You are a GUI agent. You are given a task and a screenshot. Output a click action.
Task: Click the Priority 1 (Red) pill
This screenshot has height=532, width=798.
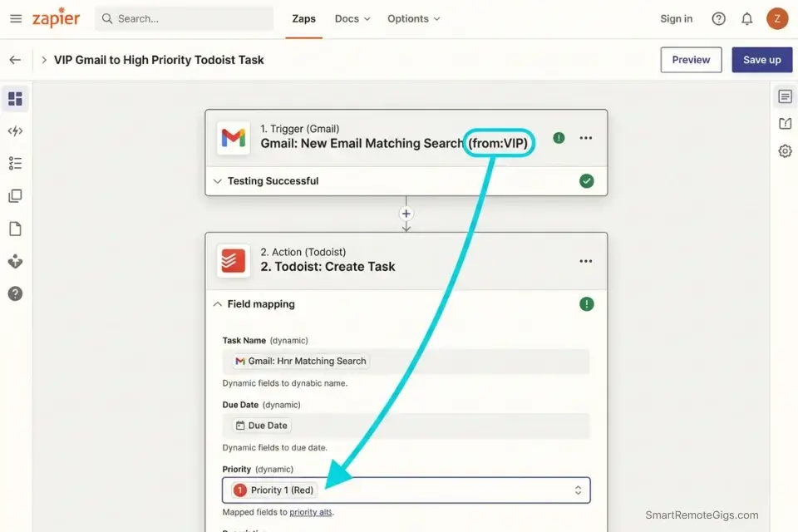click(x=274, y=490)
